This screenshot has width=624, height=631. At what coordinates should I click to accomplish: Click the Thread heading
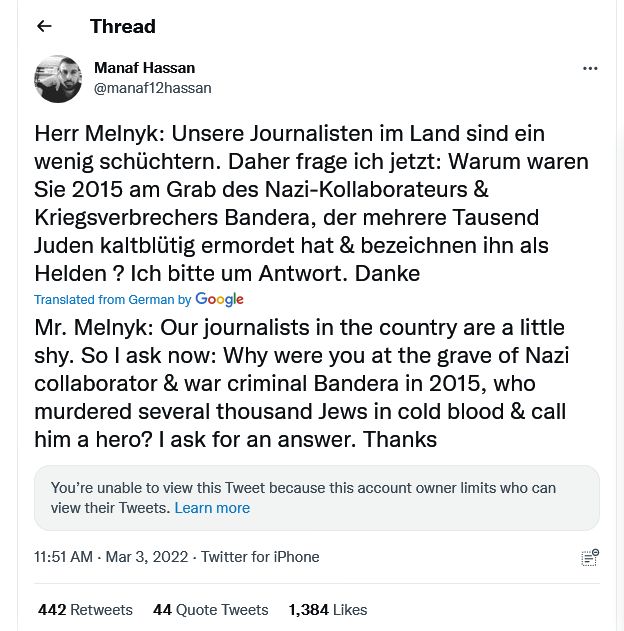122,26
